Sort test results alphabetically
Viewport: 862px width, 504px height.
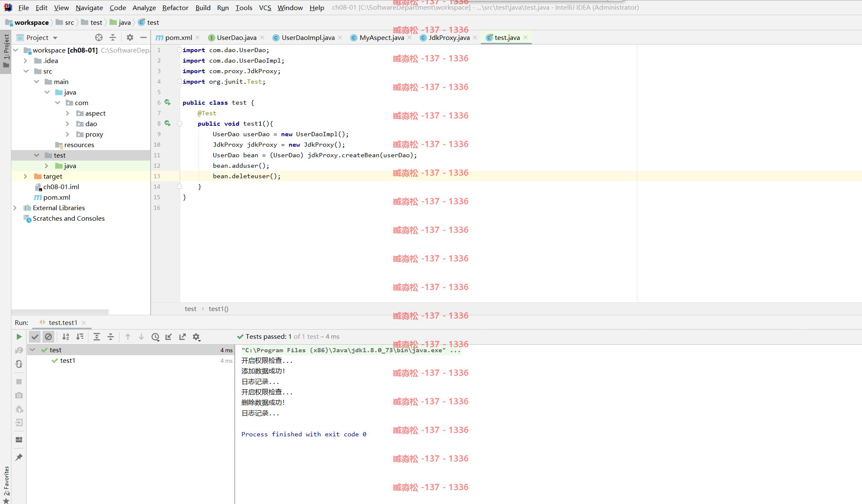coord(66,337)
